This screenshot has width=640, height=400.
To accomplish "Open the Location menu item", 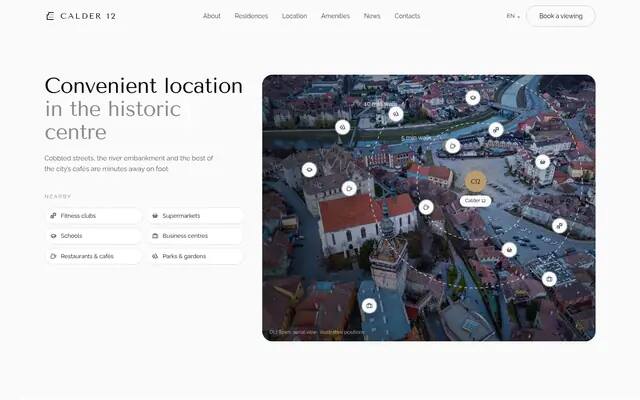I will tap(294, 16).
